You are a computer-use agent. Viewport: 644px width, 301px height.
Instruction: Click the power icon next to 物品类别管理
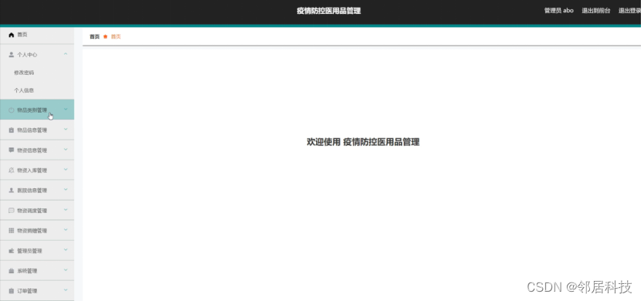pos(12,110)
